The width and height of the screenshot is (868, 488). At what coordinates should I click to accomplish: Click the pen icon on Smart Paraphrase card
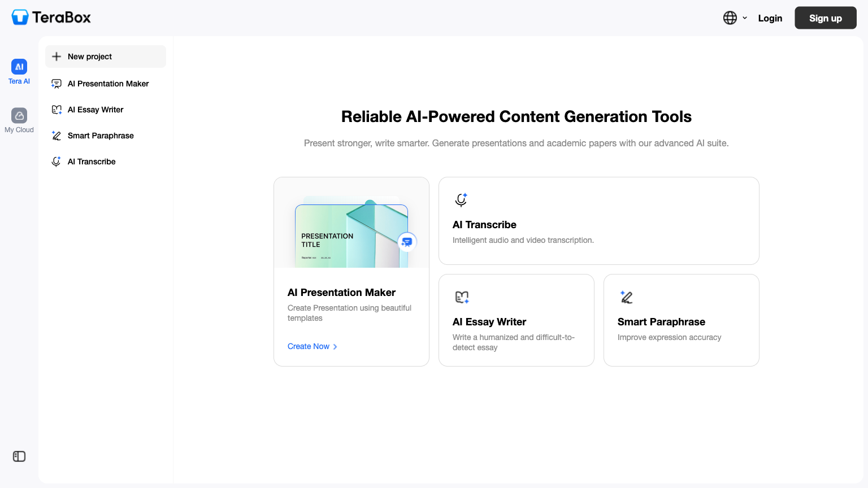[x=626, y=297]
